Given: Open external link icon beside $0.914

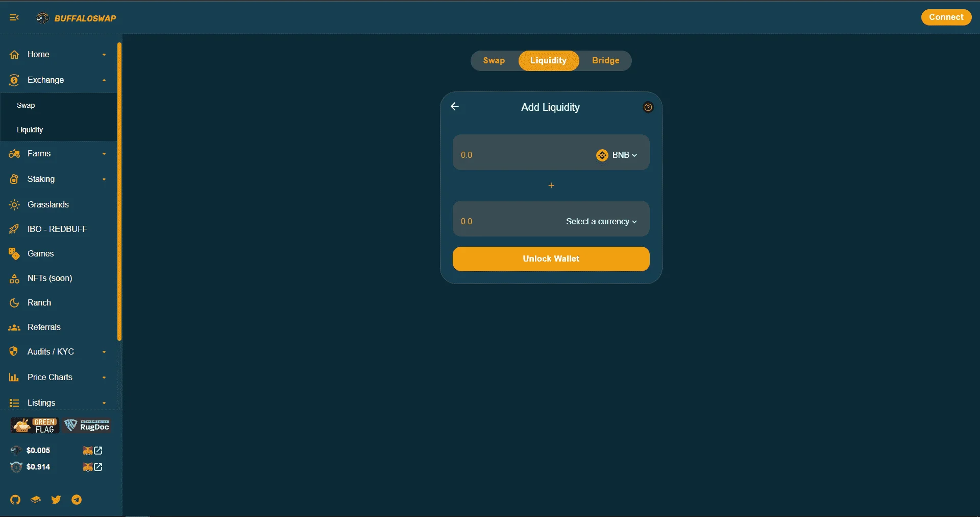Looking at the screenshot, I should pos(99,467).
